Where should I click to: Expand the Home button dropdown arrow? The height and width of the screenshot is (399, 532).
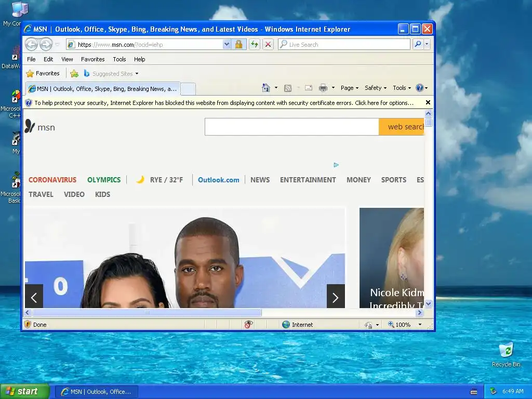click(x=276, y=88)
